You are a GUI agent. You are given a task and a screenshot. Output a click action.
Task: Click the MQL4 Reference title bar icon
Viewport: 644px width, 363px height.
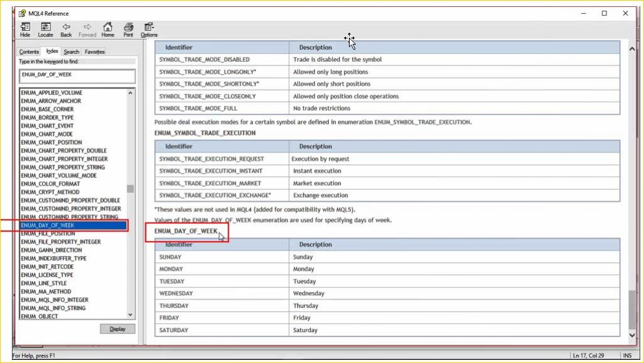coord(22,14)
